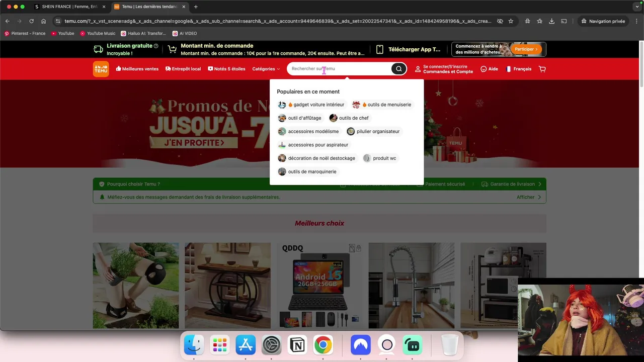
Task: Expand Afficher warning details
Action: (529, 197)
